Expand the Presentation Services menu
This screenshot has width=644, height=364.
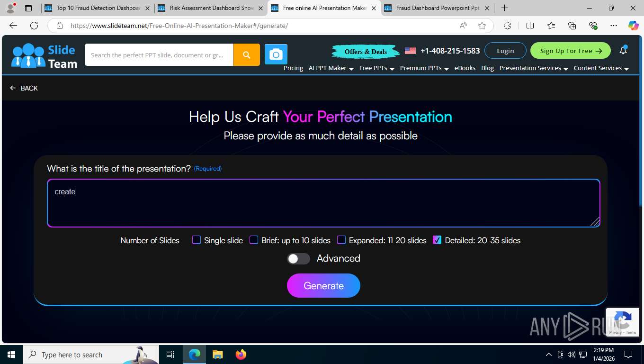[x=534, y=68]
